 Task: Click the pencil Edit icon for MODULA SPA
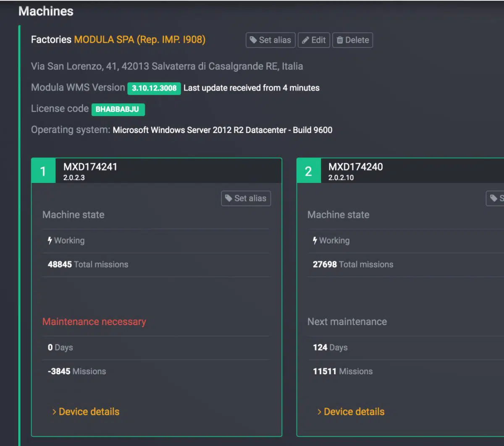coord(306,40)
